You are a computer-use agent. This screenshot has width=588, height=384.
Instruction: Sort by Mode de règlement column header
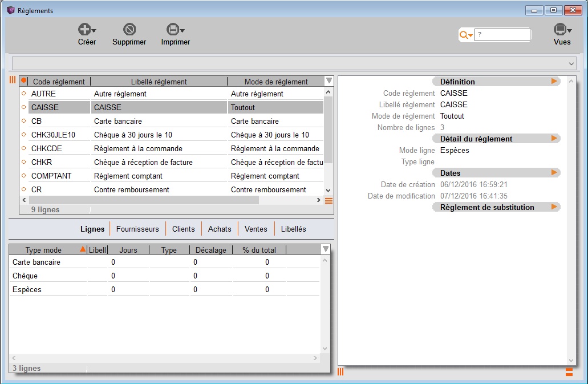tap(276, 82)
